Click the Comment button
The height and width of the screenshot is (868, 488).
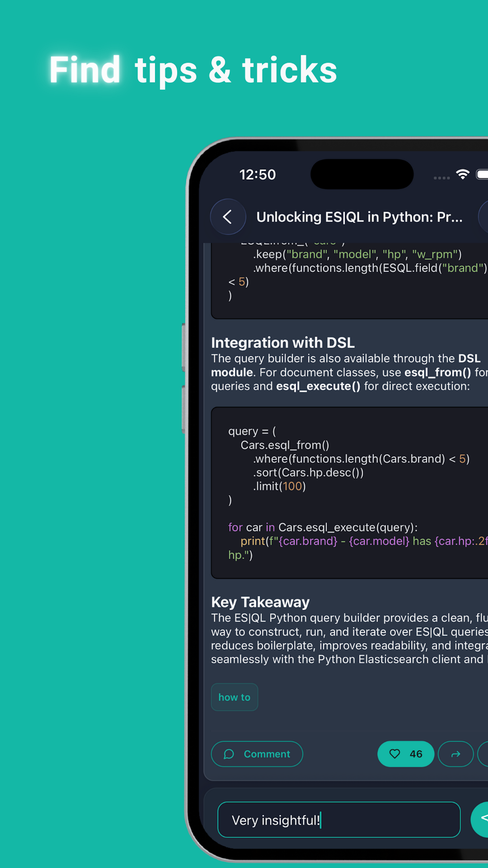coord(257,754)
